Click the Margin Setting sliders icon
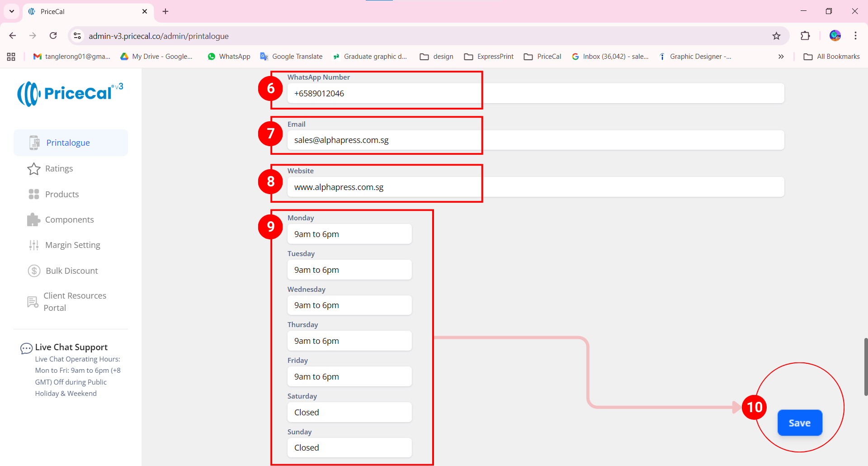Image resolution: width=868 pixels, height=466 pixels. click(x=34, y=245)
